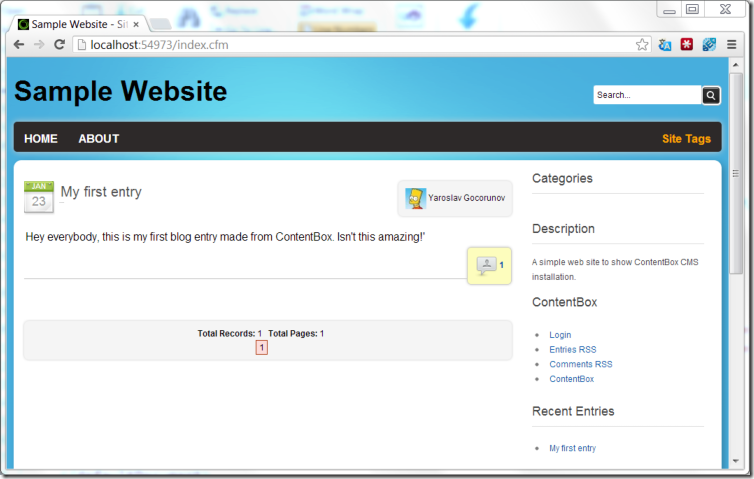Open the Entries RSS feed link
Screen dimensions: 754x479
(x=572, y=350)
